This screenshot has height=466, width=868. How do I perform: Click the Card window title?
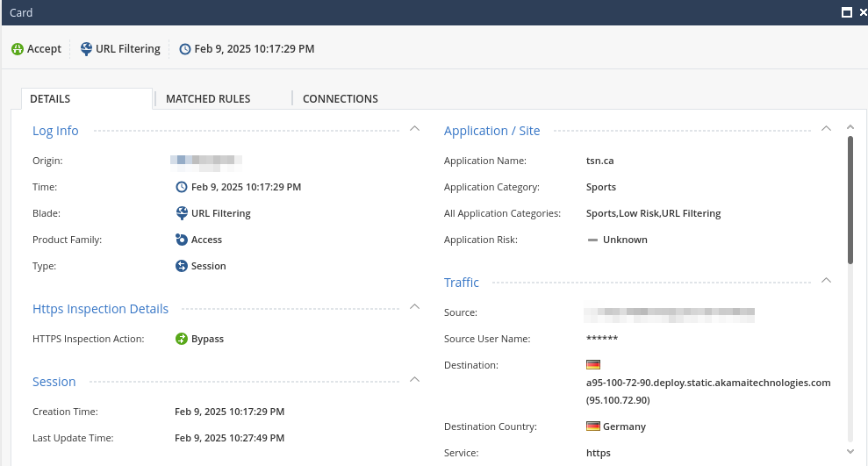pos(21,12)
